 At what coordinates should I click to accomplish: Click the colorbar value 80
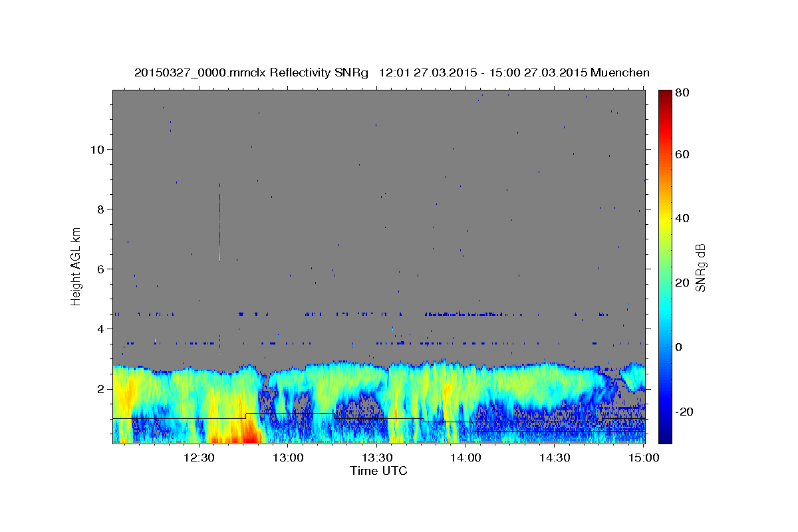pyautogui.click(x=684, y=92)
